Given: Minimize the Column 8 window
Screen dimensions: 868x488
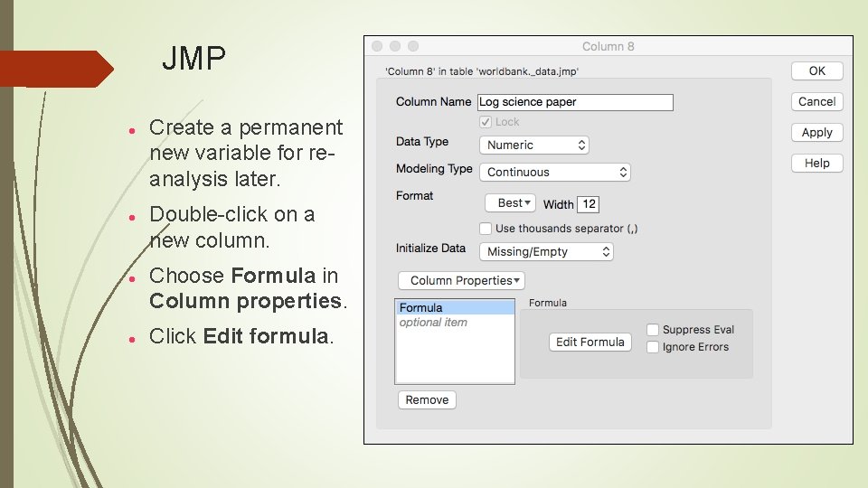Looking at the screenshot, I should [395, 46].
